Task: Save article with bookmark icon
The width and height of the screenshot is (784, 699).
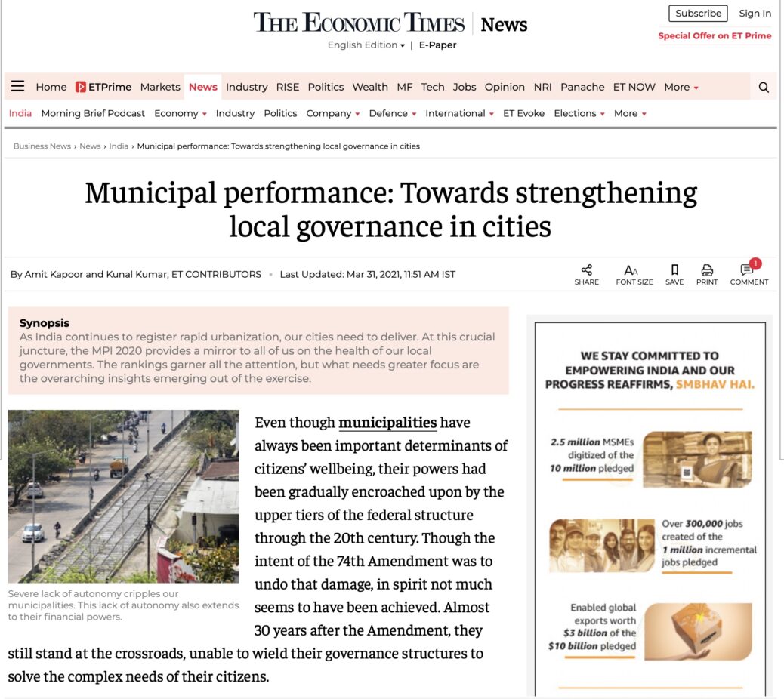Action: 674,270
